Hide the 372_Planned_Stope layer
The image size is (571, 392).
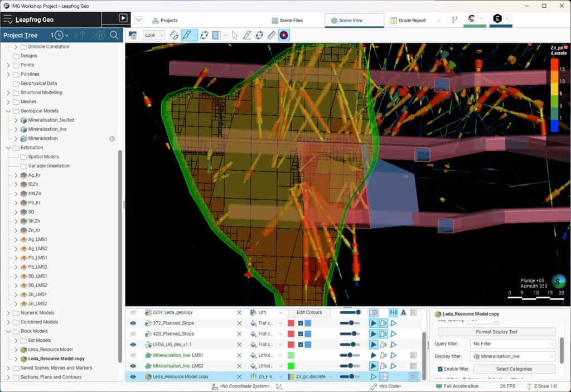tap(133, 322)
